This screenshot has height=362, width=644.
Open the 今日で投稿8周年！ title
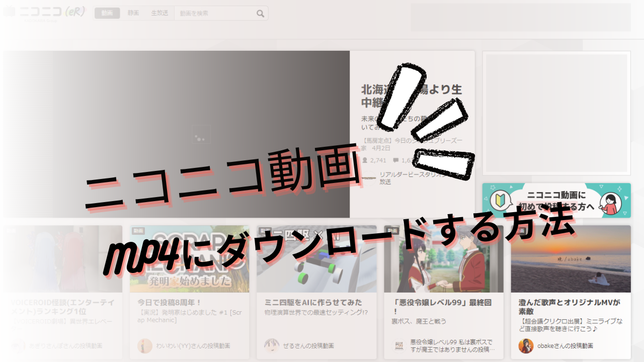click(x=170, y=303)
